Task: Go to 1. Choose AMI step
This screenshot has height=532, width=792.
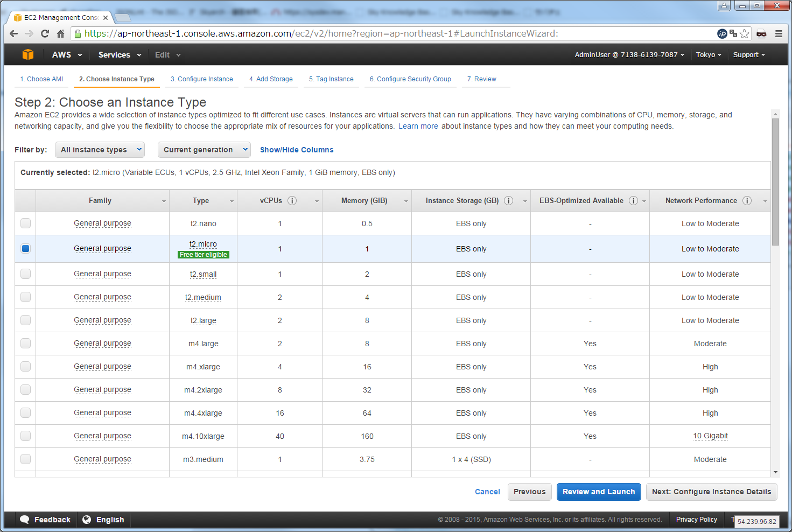Action: [x=41, y=79]
